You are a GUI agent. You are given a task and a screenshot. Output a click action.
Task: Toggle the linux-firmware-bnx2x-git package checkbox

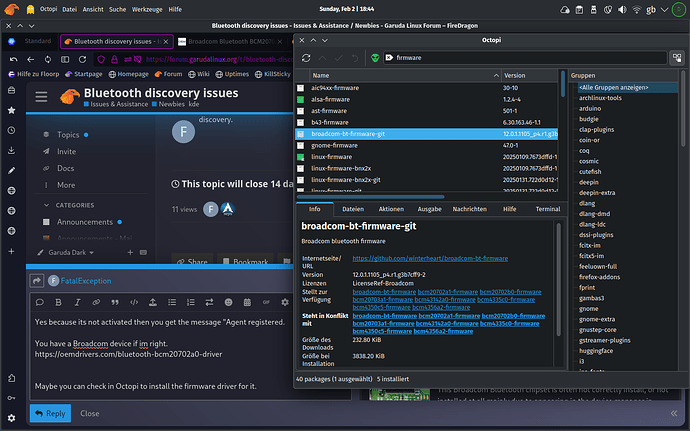pos(301,180)
